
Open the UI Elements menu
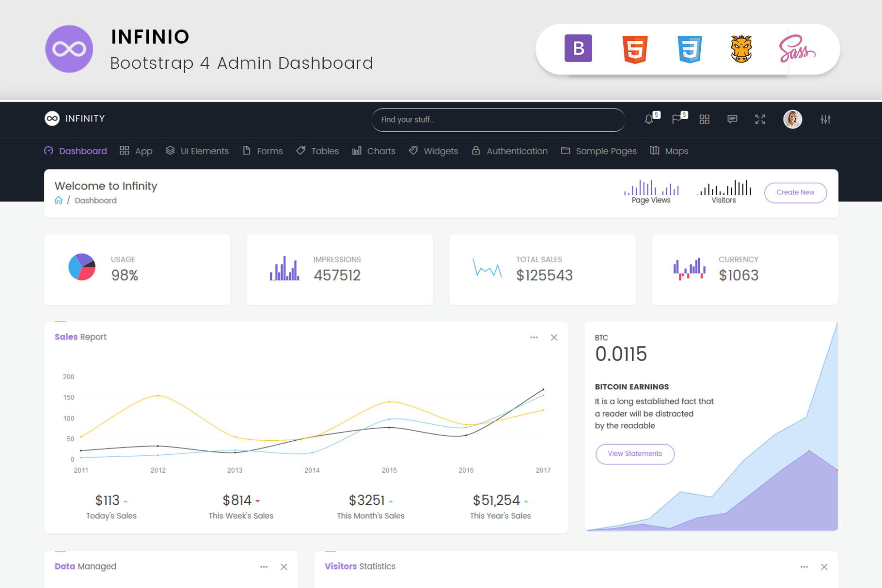(197, 151)
